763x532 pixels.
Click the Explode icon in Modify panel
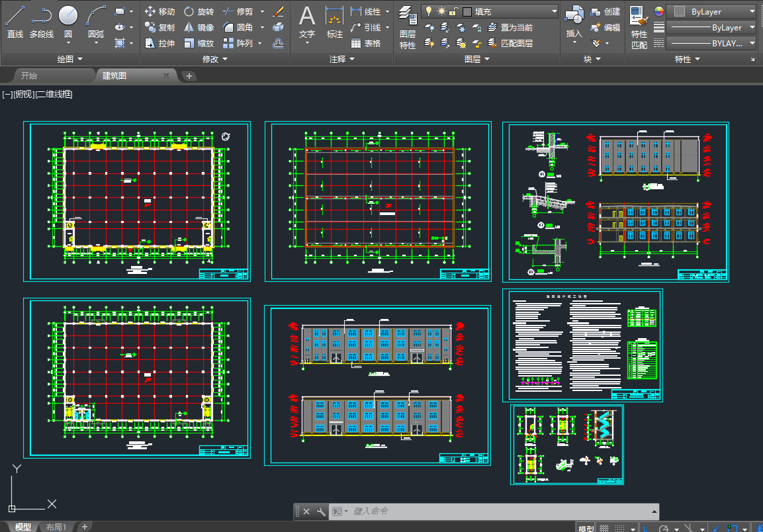279,27
